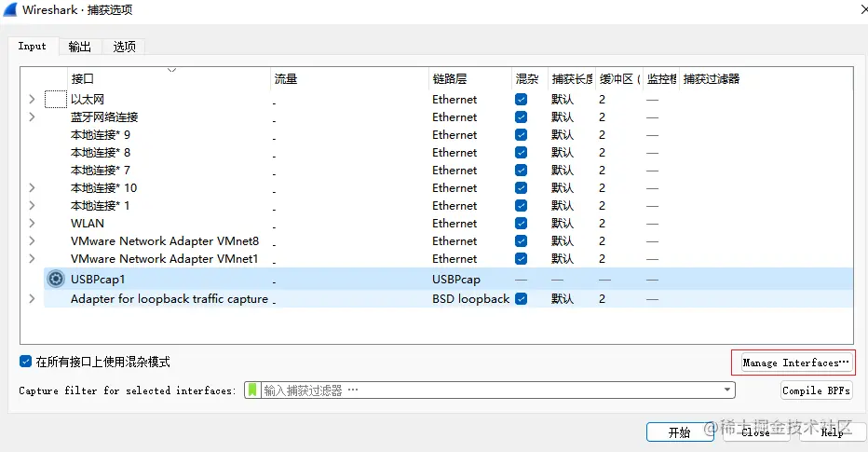Click the Wireshark shark fin title icon

pyautogui.click(x=10, y=10)
